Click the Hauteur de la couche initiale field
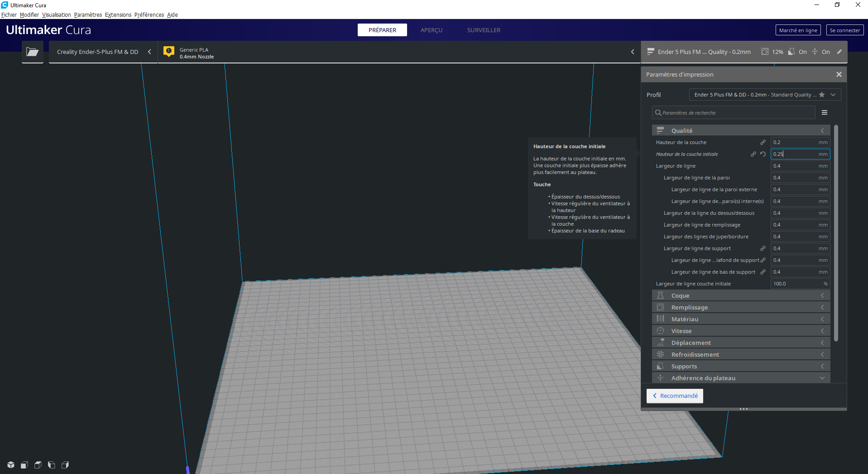Viewport: 868px width, 474px height. point(800,154)
